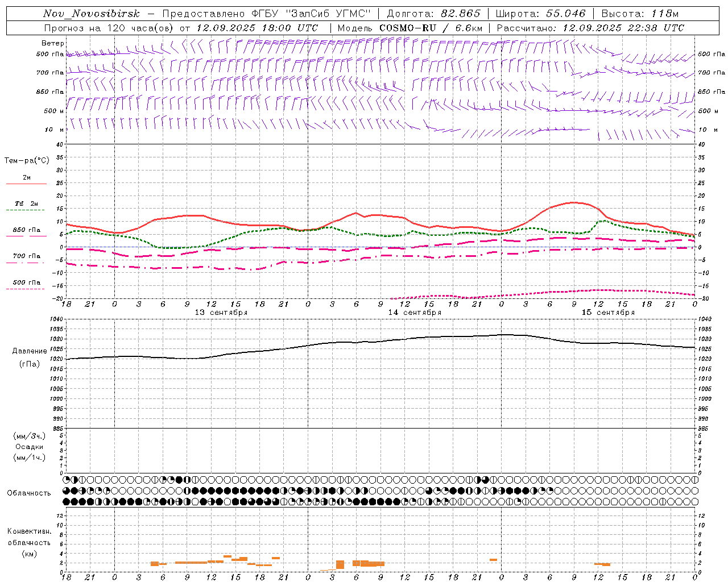The width and height of the screenshot is (728, 582).
Task: Click the 'Конвективн.' convective cloud label
Action: pos(29,531)
